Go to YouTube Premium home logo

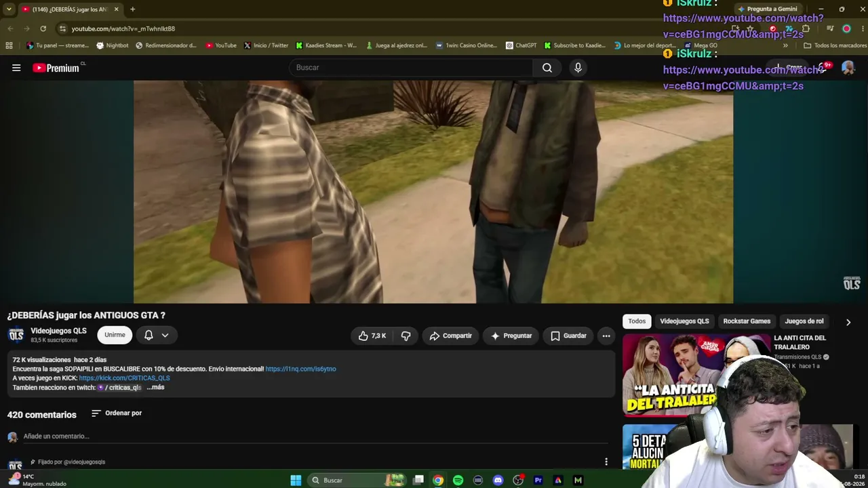56,68
